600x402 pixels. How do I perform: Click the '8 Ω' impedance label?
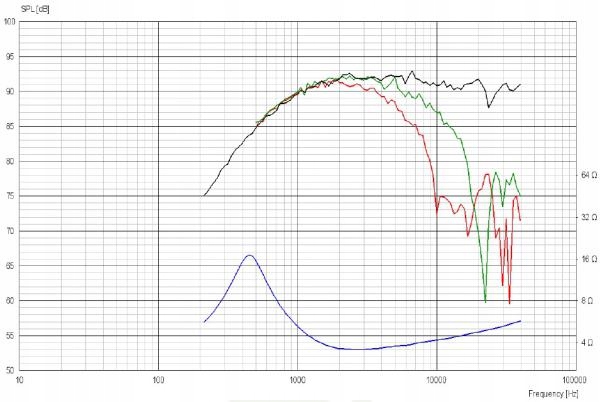click(587, 301)
